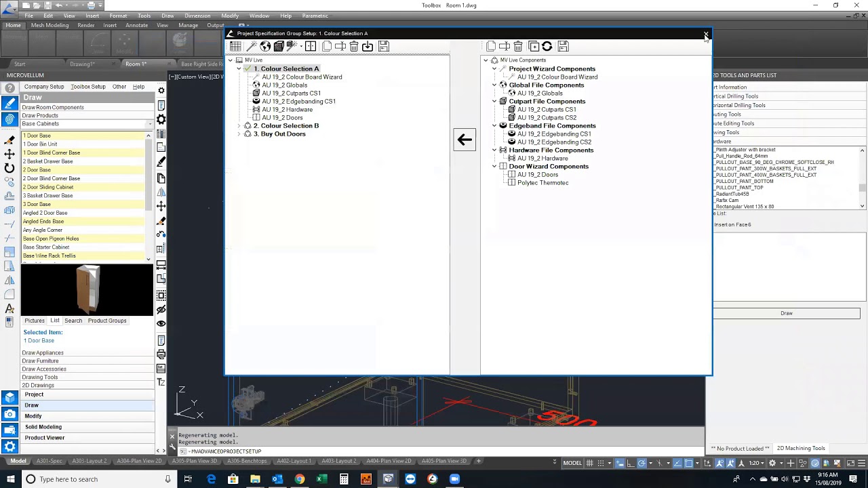Screen dimensions: 868x488
Task: Collapse 1. Colour Selection A tree node
Action: pos(239,68)
